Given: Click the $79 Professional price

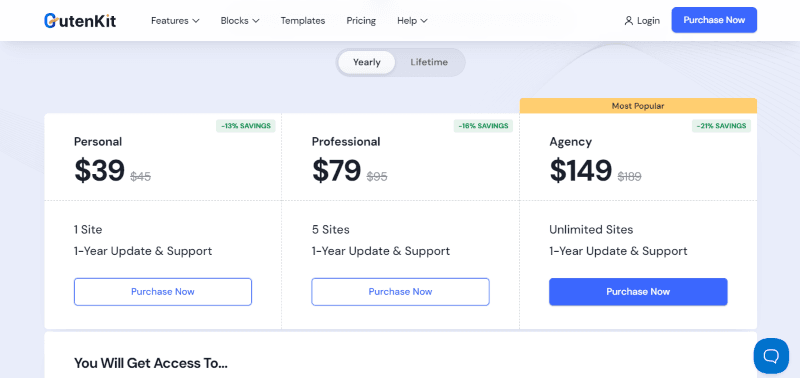Looking at the screenshot, I should (337, 170).
